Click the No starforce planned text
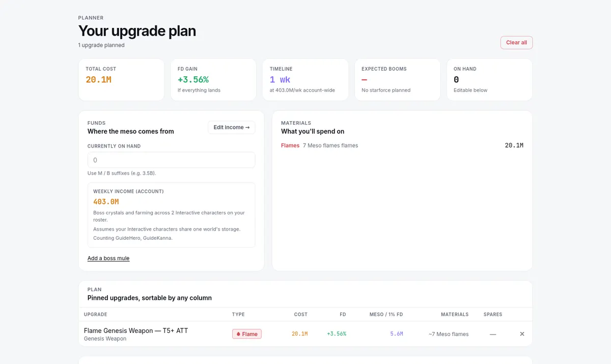The height and width of the screenshot is (364, 611). [386, 90]
